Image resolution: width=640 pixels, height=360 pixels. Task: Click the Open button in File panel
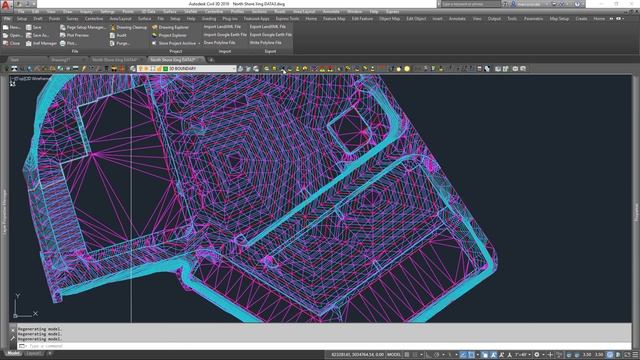click(12, 36)
